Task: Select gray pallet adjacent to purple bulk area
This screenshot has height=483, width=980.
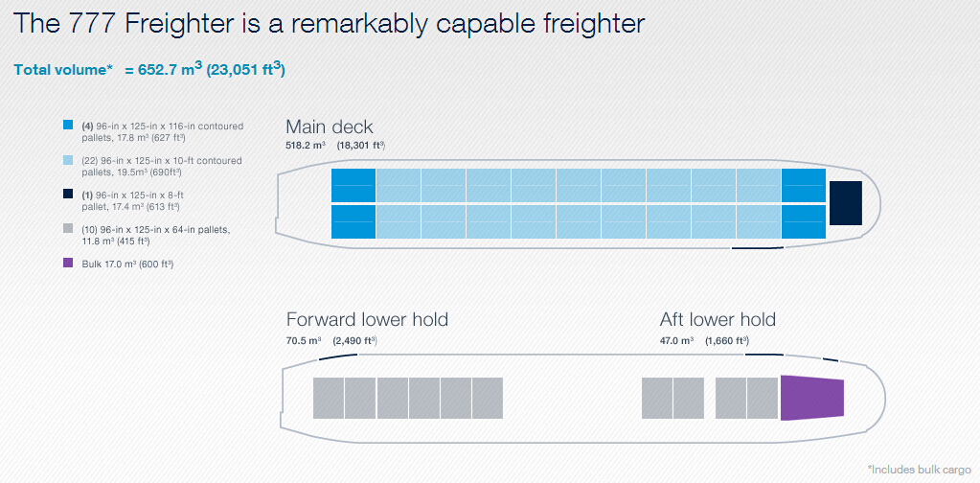Action: pyautogui.click(x=762, y=398)
